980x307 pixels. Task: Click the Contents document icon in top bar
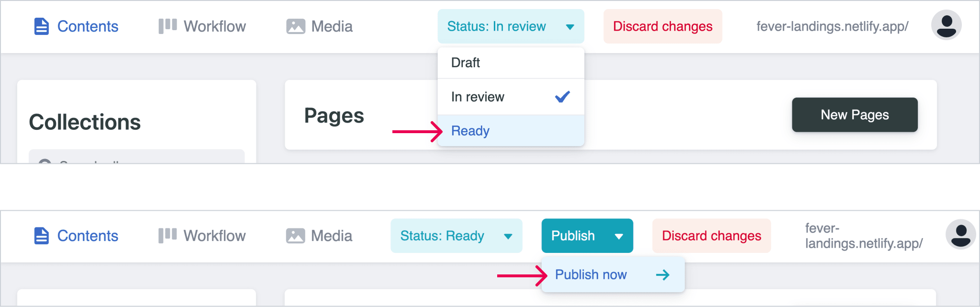pos(42,26)
